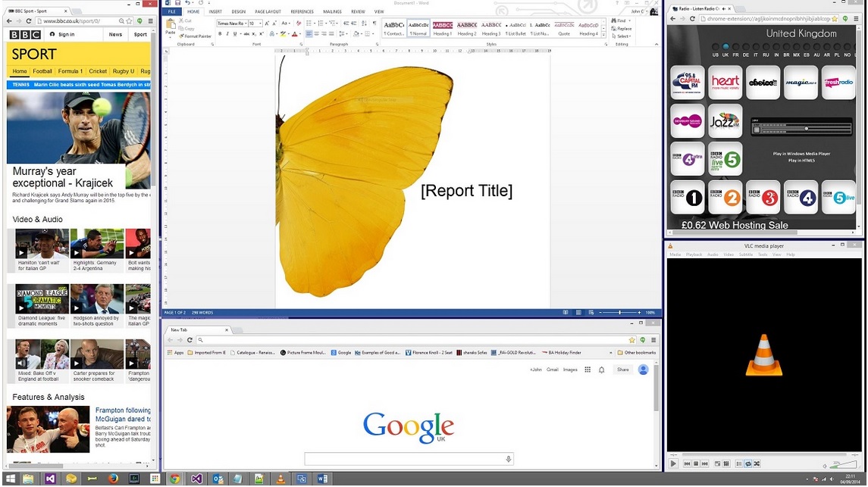
Task: Open the Page Layout ribbon tab
Action: point(268,12)
